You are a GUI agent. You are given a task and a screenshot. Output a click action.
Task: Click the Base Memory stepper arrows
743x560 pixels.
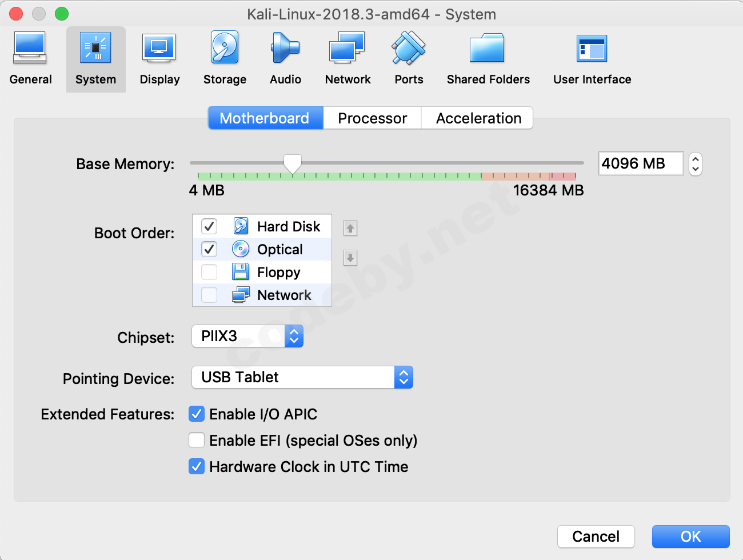pos(696,164)
